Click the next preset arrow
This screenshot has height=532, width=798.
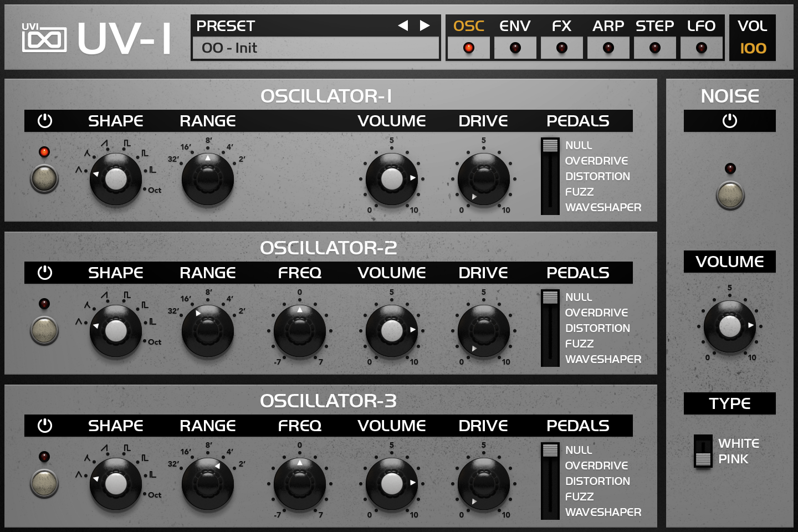click(x=423, y=25)
